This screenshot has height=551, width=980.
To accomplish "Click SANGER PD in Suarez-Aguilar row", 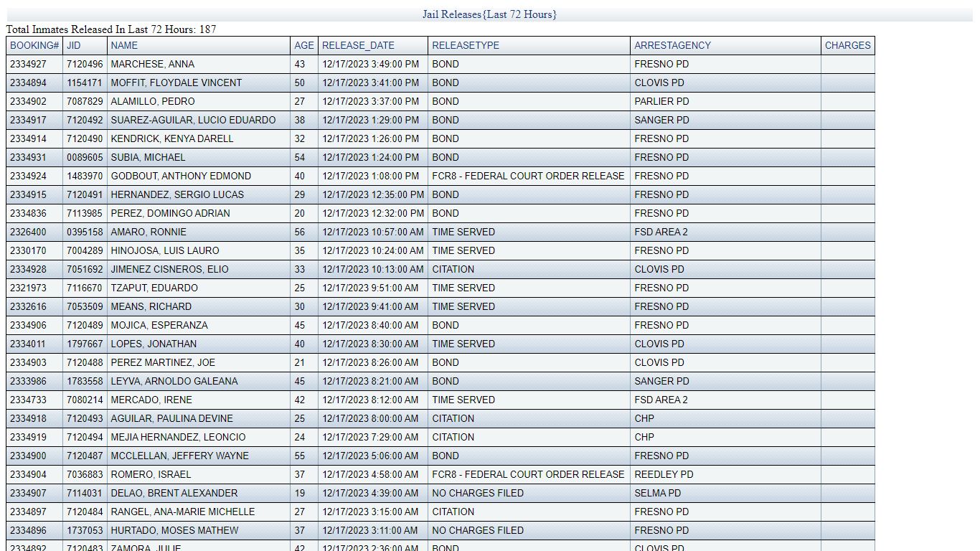I will pos(661,120).
